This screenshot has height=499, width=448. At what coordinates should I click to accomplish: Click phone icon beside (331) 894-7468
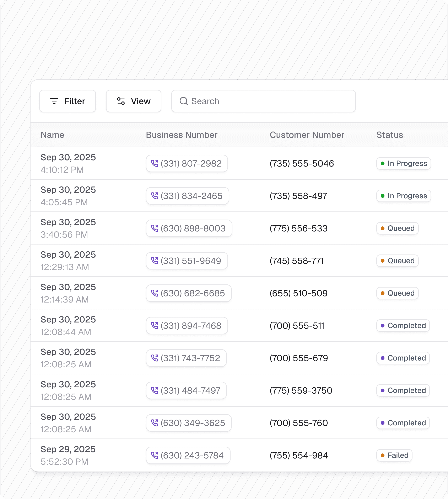pyautogui.click(x=155, y=326)
